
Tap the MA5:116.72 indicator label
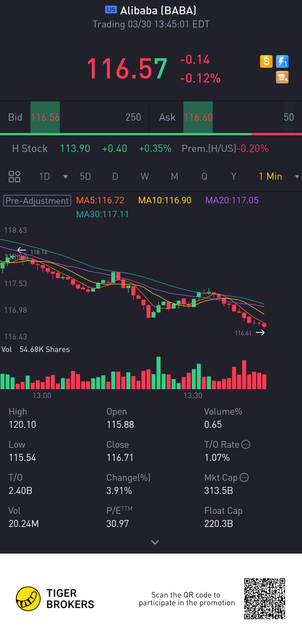pos(100,200)
